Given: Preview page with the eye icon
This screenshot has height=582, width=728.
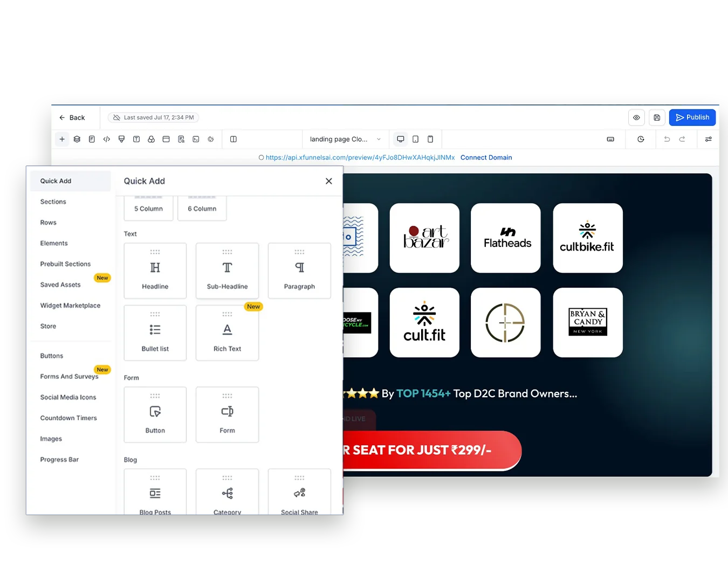Looking at the screenshot, I should 636,117.
